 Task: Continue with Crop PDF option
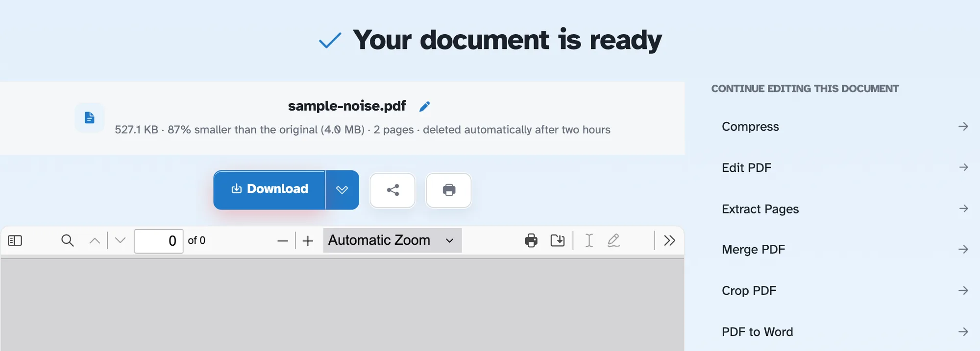click(x=844, y=290)
